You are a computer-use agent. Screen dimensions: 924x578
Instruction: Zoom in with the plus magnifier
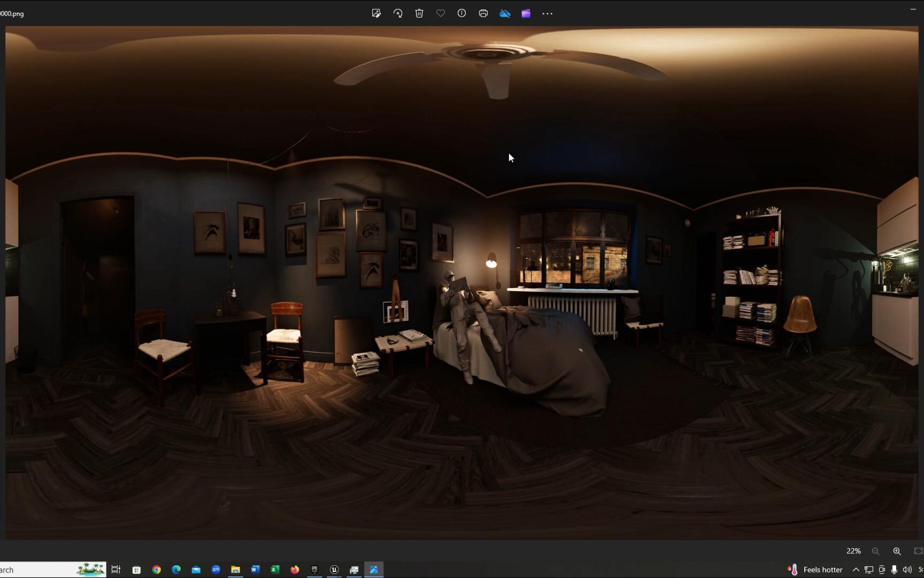897,551
